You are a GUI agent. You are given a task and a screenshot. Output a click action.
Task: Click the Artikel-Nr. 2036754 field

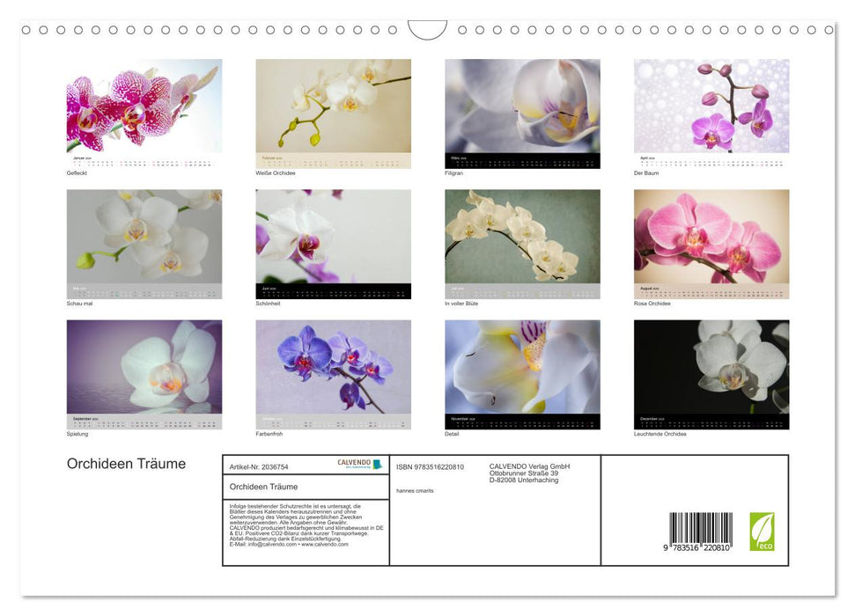(x=261, y=467)
